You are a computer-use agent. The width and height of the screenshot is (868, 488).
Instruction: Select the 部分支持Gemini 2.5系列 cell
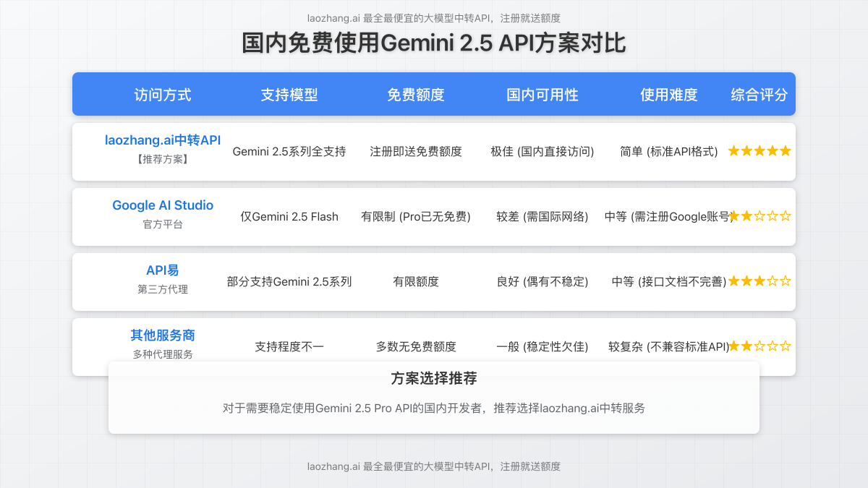(289, 282)
